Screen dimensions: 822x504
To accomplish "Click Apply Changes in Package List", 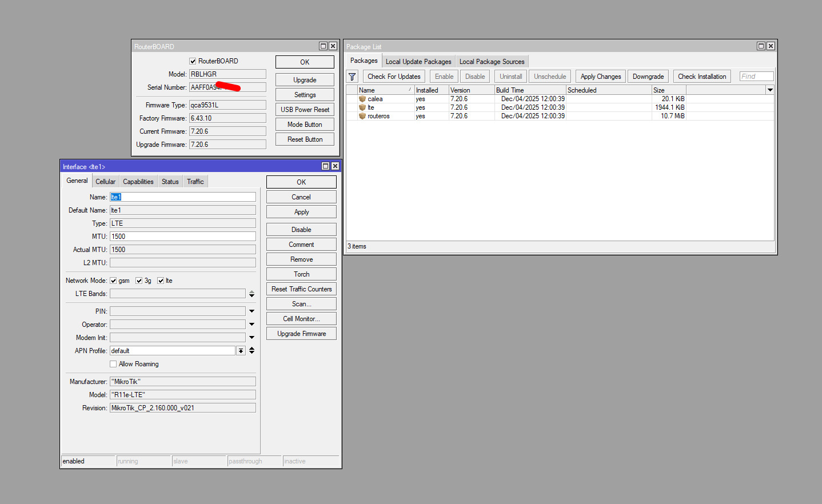I will [x=601, y=77].
